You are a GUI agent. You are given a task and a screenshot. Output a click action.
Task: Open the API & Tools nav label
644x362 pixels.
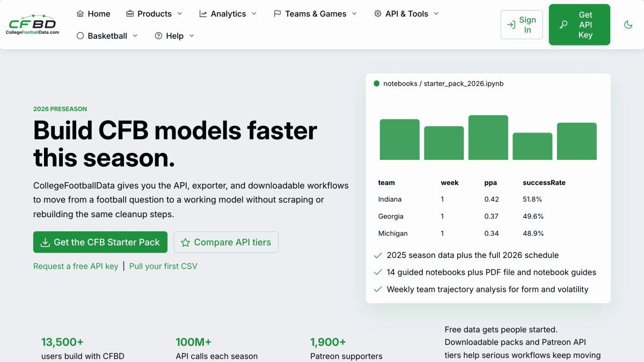[407, 13]
